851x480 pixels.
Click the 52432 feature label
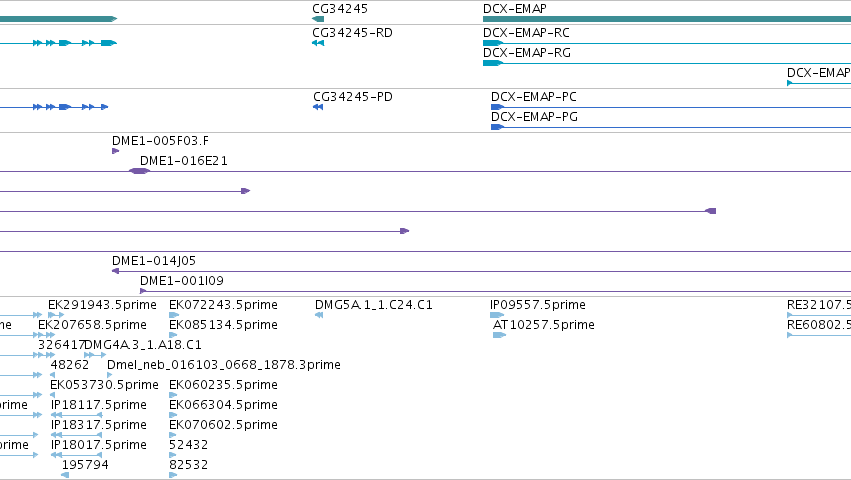tap(188, 445)
